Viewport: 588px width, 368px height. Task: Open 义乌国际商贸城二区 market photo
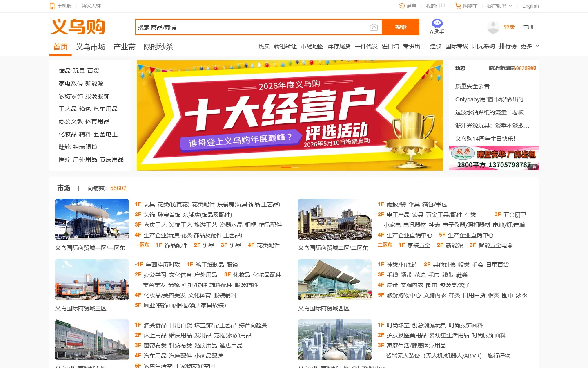335,219
